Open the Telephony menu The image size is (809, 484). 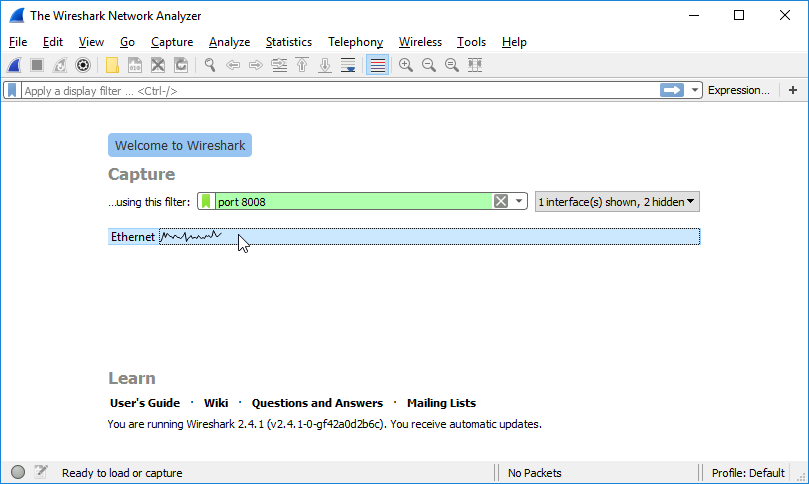355,42
